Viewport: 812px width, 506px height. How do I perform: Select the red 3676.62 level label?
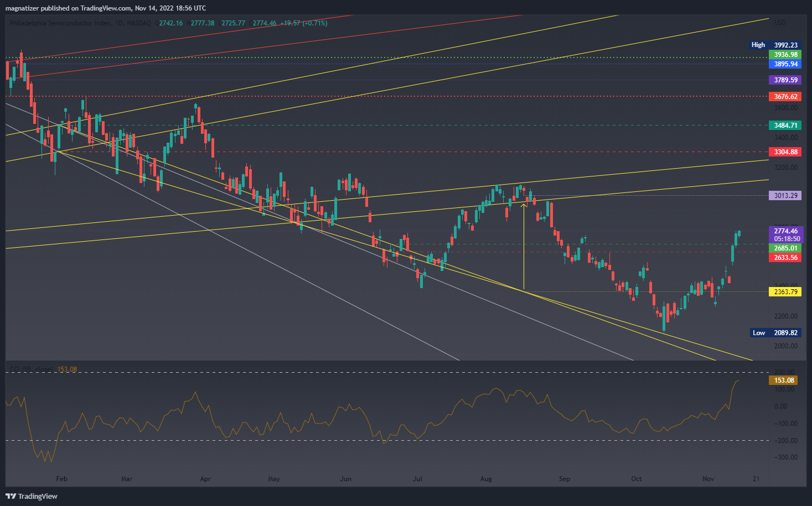(x=785, y=97)
